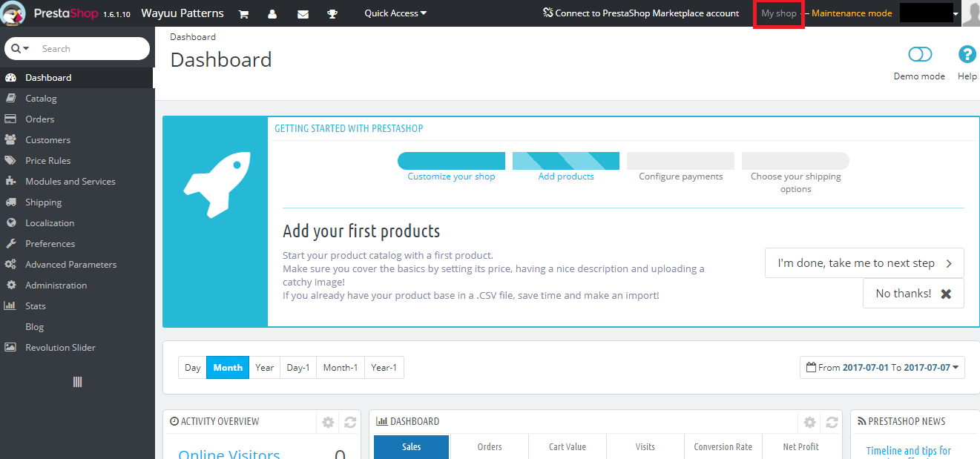The image size is (980, 459).
Task: Select the Configure payments progress step
Action: point(680,167)
